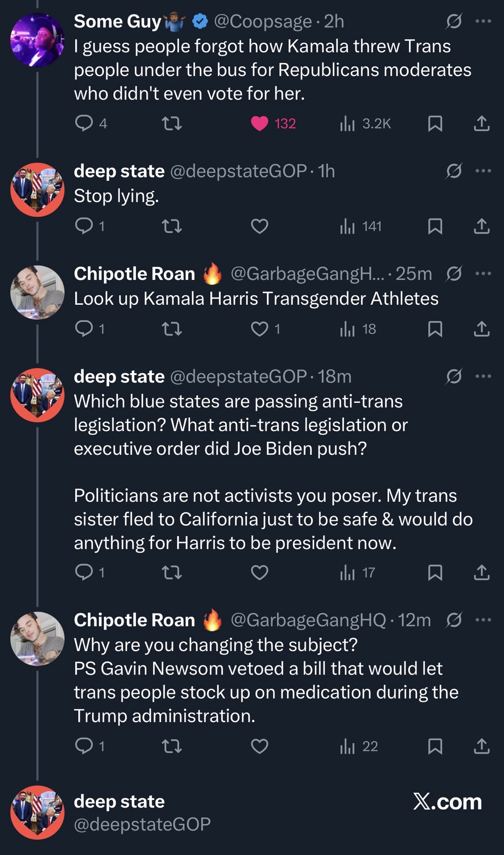The height and width of the screenshot is (855, 504).
Task: Like the "Stop lying." reply
Action: click(259, 226)
